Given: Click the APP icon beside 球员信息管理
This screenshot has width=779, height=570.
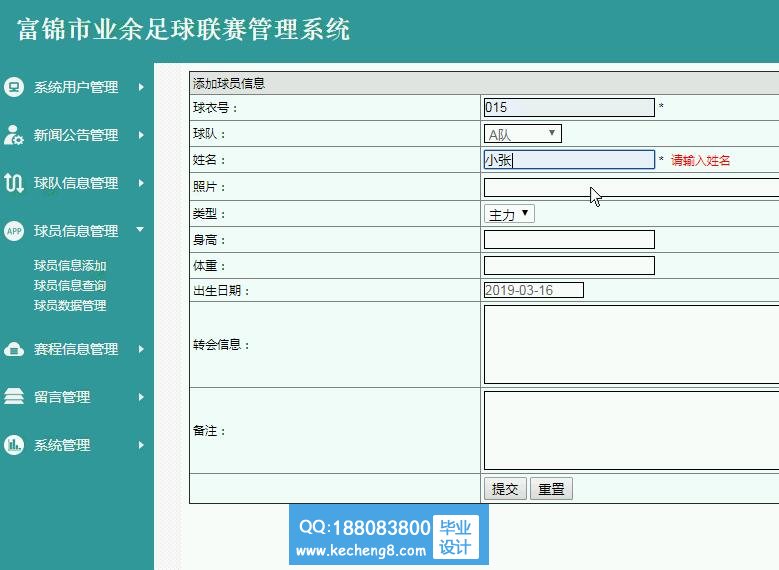Looking at the screenshot, I should (14, 231).
